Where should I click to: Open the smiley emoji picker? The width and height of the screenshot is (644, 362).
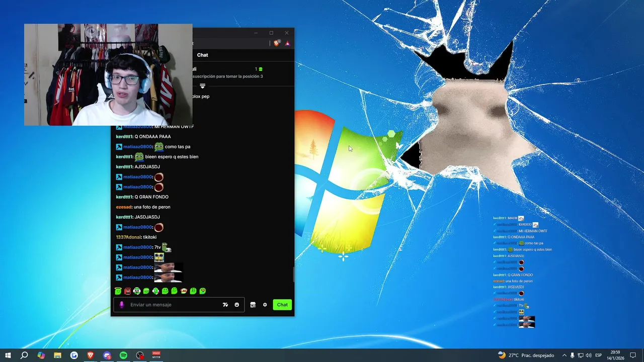(237, 305)
